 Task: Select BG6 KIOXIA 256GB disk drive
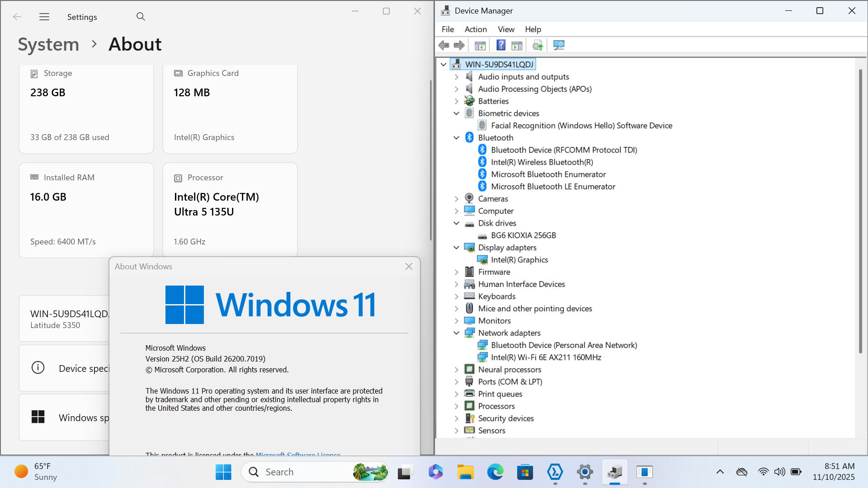coord(523,235)
